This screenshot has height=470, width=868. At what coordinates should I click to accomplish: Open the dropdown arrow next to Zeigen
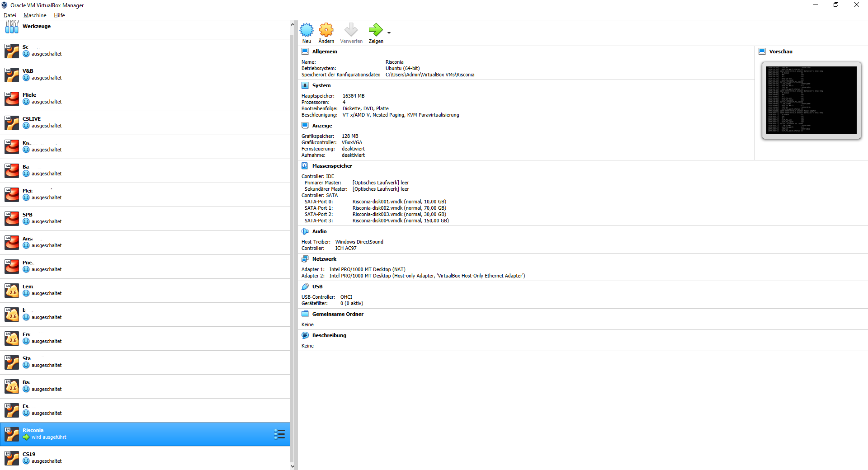(x=389, y=33)
